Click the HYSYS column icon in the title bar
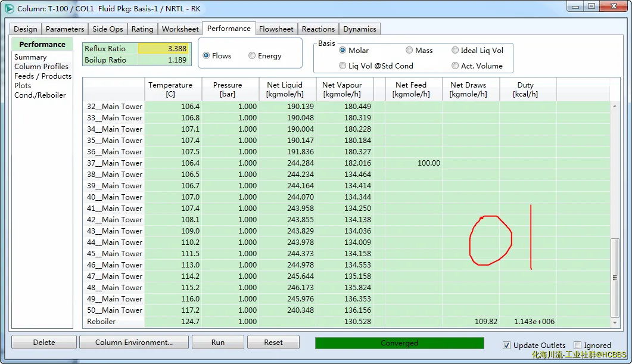The image size is (632, 364). coord(9,8)
